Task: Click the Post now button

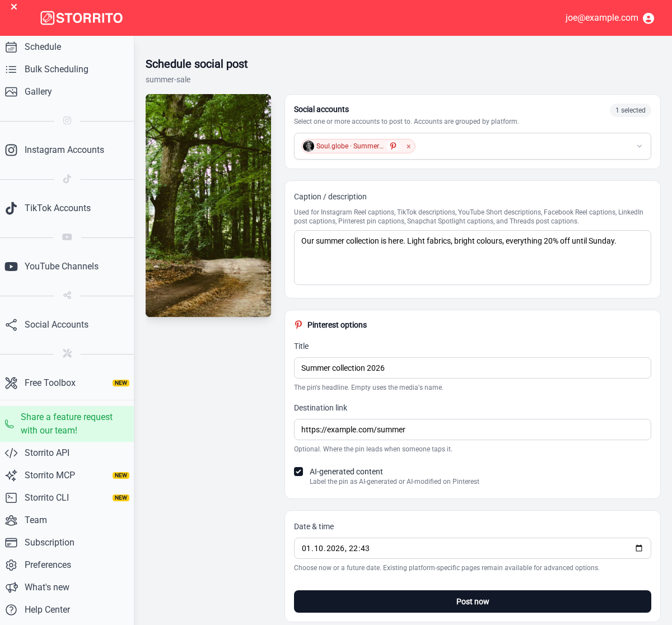Action: point(473,601)
